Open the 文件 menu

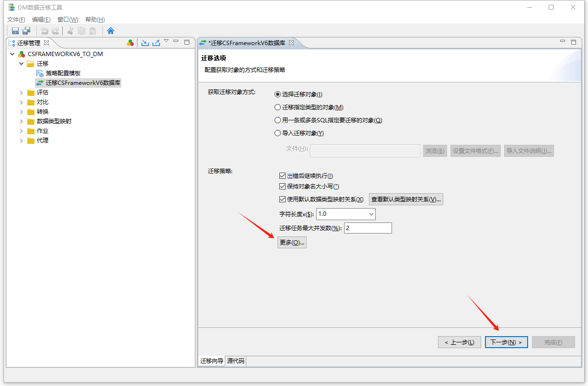point(16,20)
